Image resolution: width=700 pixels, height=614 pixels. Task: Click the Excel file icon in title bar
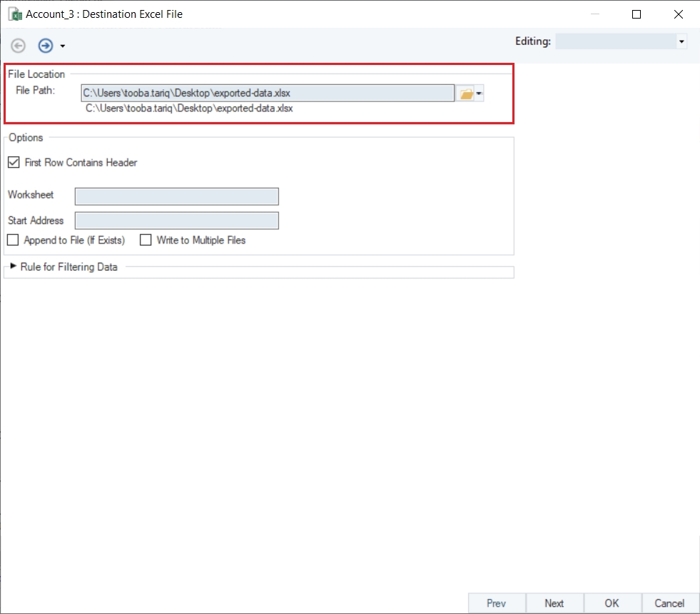tap(15, 14)
